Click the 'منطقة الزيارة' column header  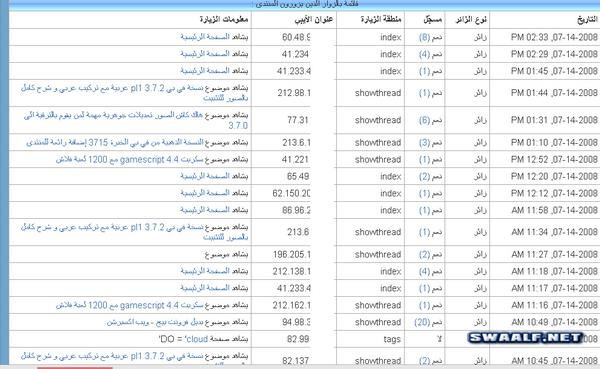(381, 20)
